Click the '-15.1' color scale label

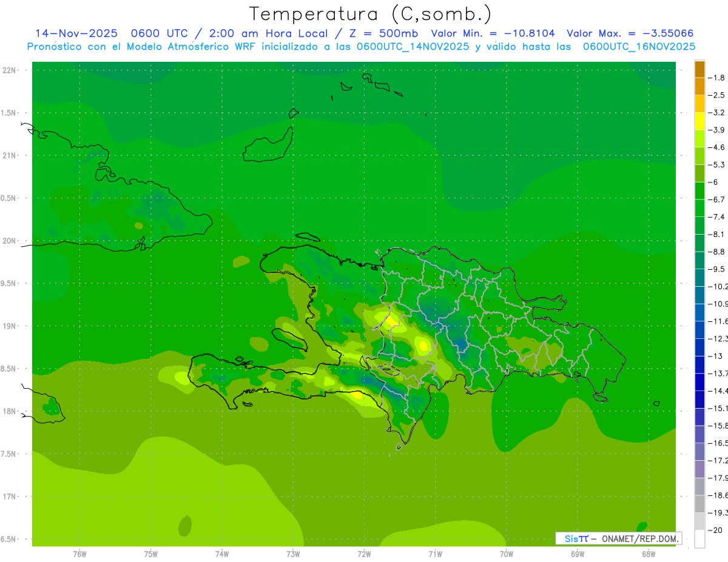coord(719,408)
